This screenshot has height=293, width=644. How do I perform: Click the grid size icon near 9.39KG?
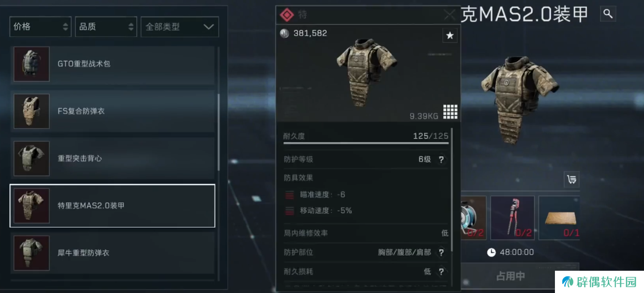tap(450, 112)
